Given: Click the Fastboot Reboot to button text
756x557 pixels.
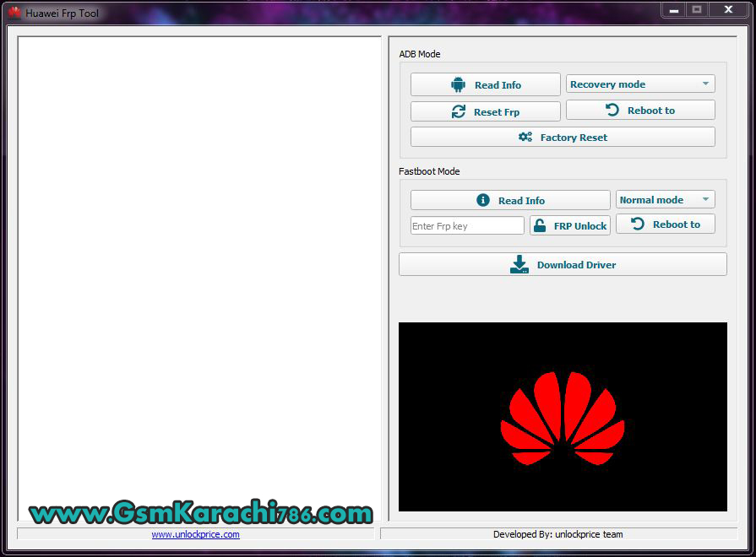Looking at the screenshot, I should tap(676, 224).
